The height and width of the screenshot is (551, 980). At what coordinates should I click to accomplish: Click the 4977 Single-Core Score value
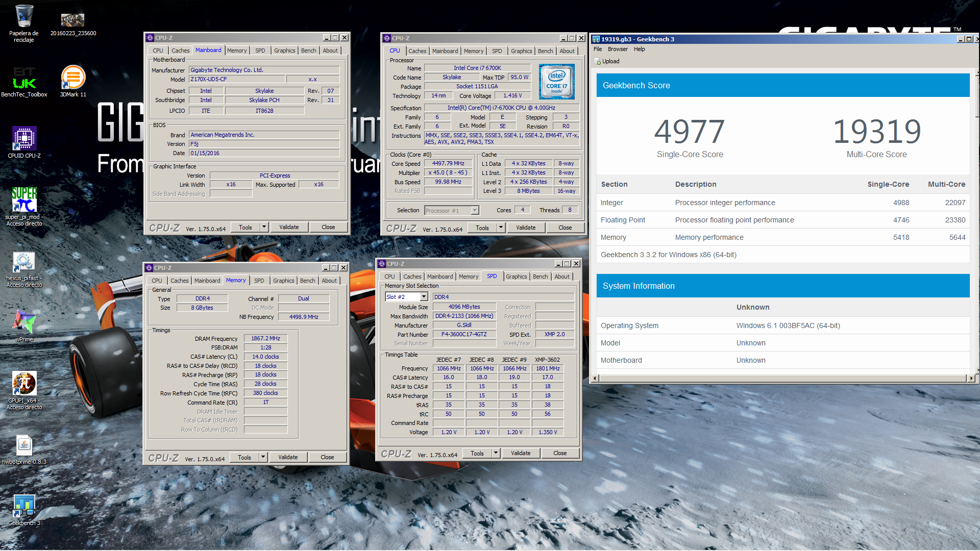pyautogui.click(x=689, y=131)
